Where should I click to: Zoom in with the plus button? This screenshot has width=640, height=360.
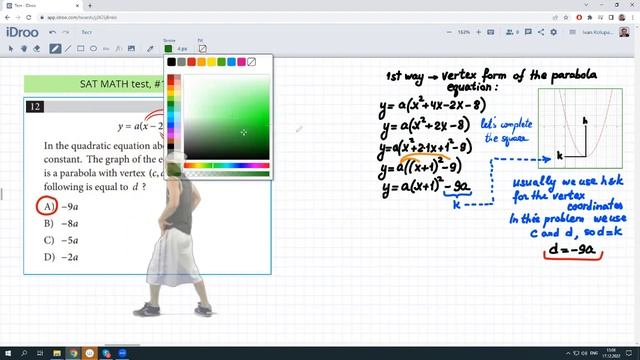478,32
